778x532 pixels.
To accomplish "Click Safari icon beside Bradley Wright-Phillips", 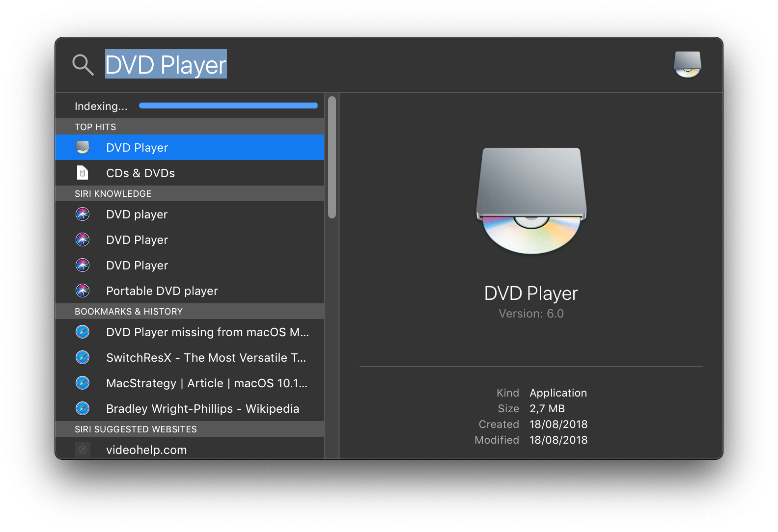I will tap(83, 408).
